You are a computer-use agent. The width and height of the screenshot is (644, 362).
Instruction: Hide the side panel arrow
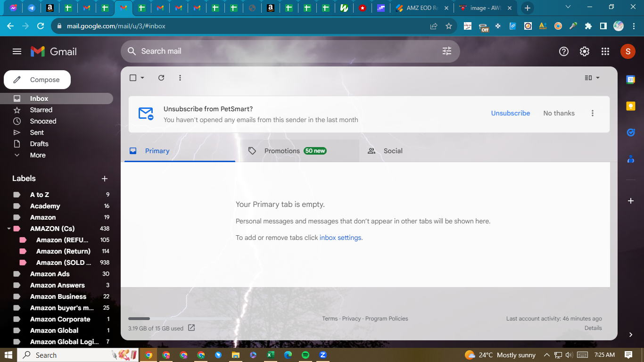point(631,335)
